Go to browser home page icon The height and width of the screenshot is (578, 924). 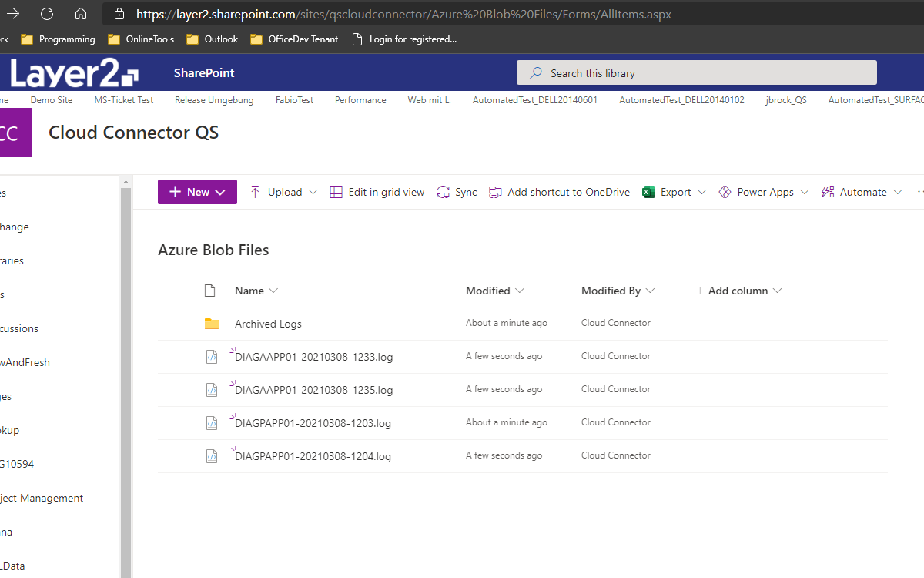[81, 14]
